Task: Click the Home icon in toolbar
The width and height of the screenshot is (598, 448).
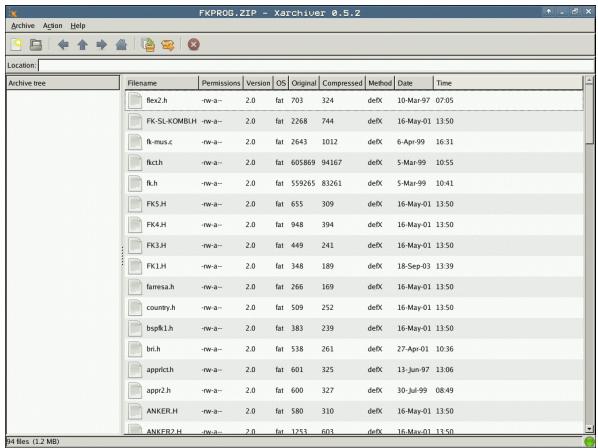Action: [x=121, y=45]
